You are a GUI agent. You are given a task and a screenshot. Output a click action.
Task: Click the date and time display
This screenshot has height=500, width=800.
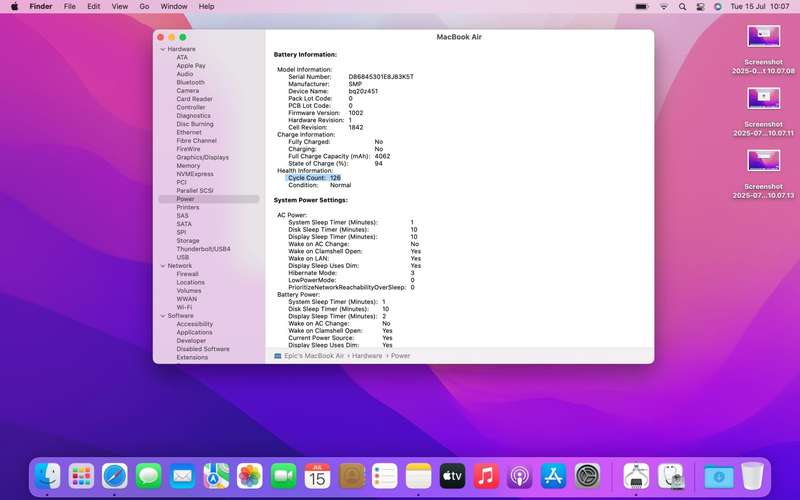tap(760, 7)
